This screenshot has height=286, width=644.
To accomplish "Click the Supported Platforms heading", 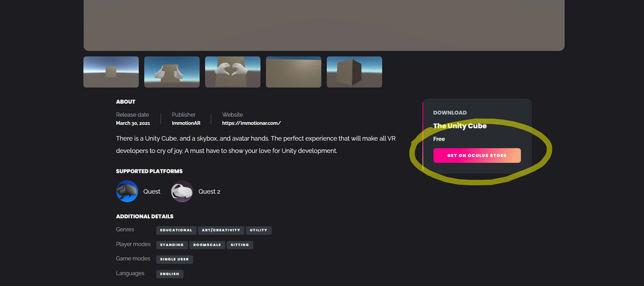I will click(149, 171).
